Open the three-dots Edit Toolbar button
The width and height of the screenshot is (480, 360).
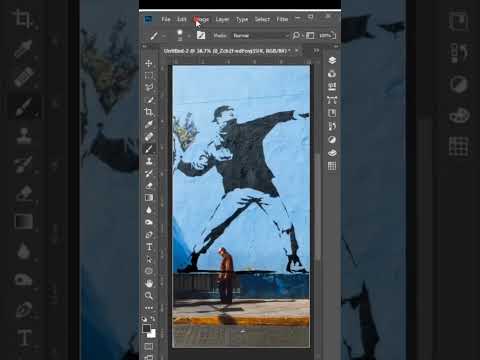(149, 308)
